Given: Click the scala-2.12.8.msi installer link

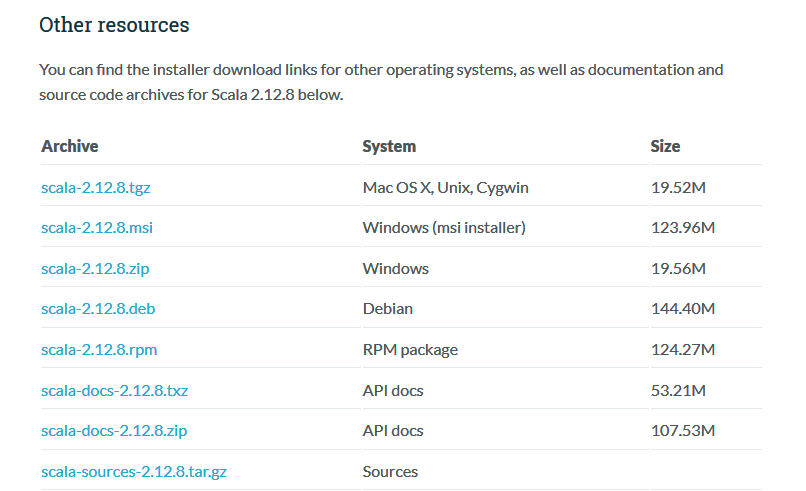Looking at the screenshot, I should (96, 228).
